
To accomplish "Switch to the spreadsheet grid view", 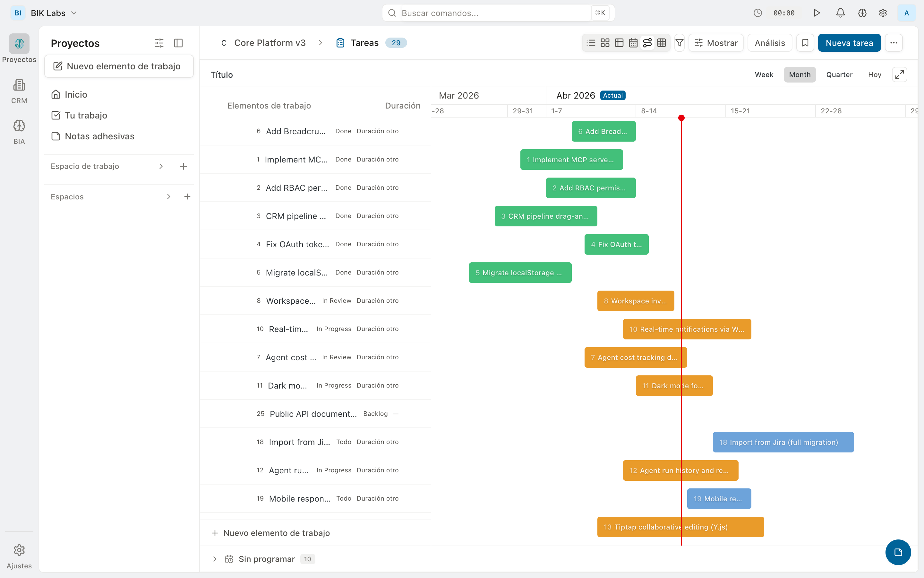I will [x=662, y=43].
